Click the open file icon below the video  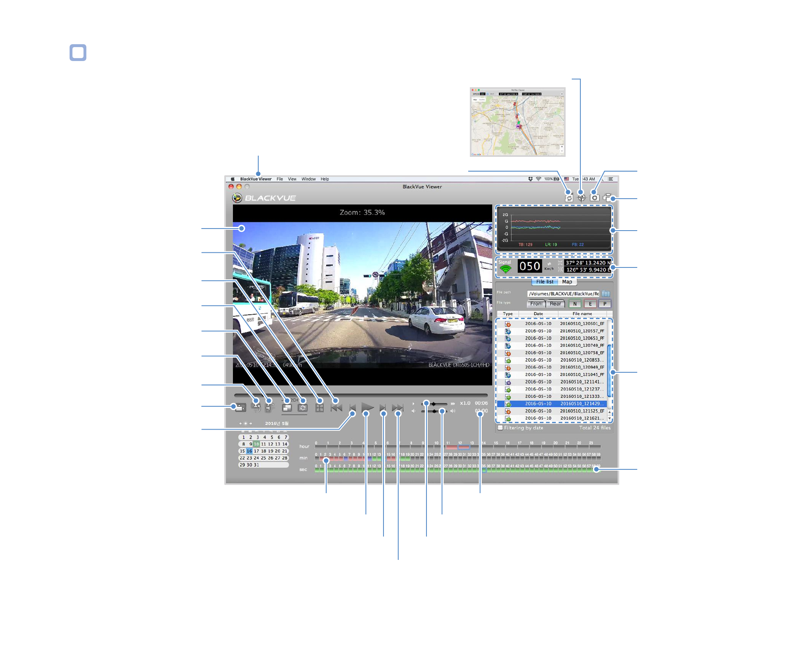[240, 408]
